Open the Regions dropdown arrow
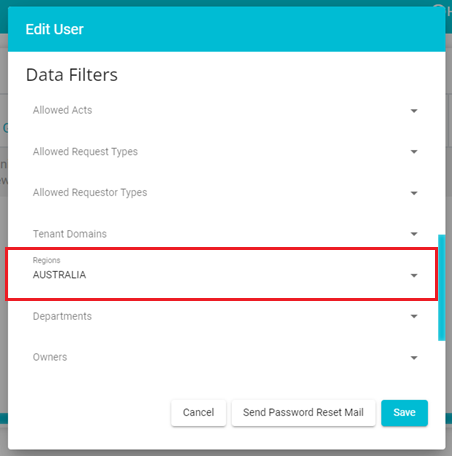452x456 pixels. 414,275
